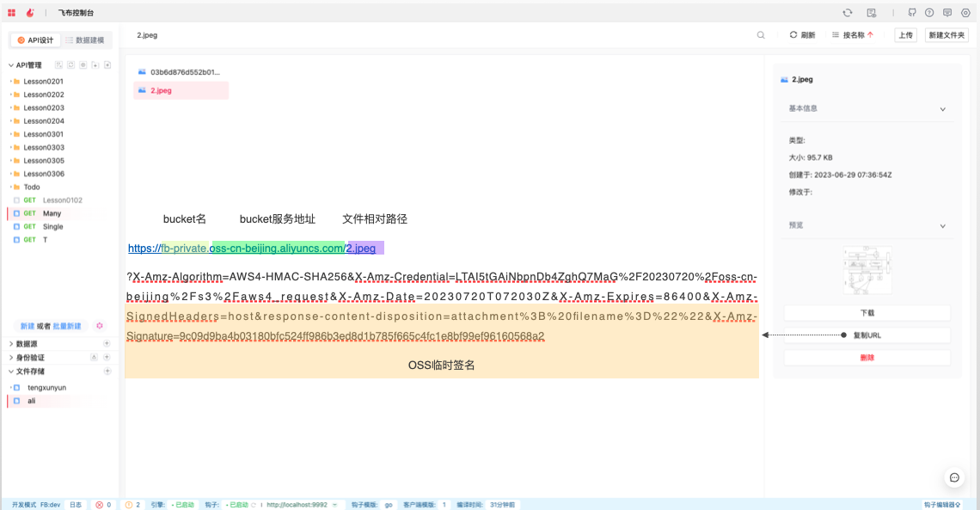Open floating chat bubble icon
Image resolution: width=980 pixels, height=510 pixels.
tap(954, 477)
